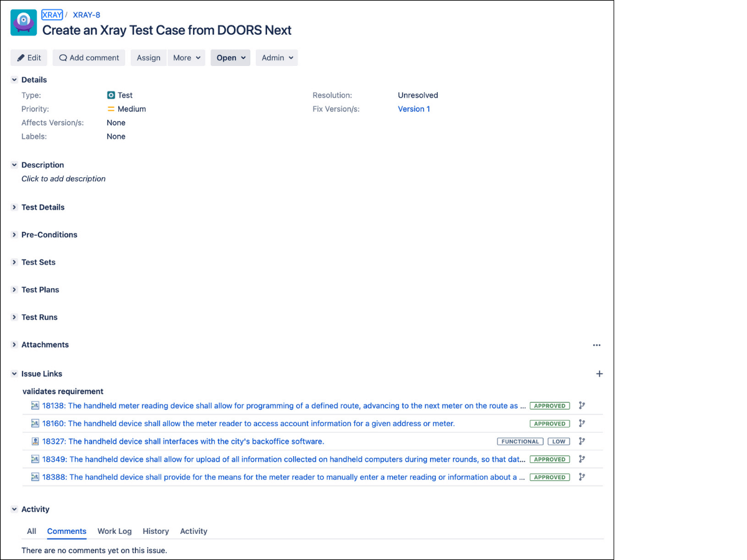Click requirement icon beside 18388 link

pyautogui.click(x=35, y=477)
